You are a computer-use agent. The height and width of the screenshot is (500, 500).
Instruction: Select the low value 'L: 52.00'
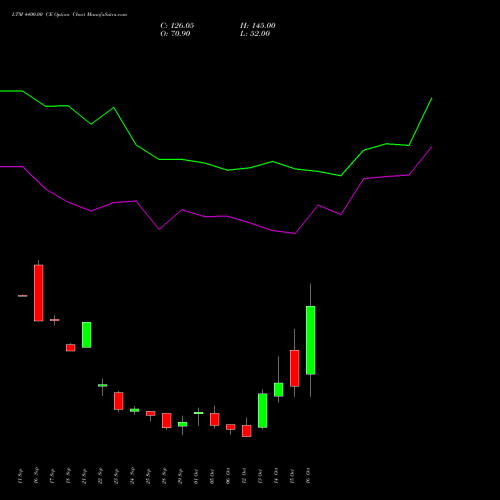click(255, 34)
